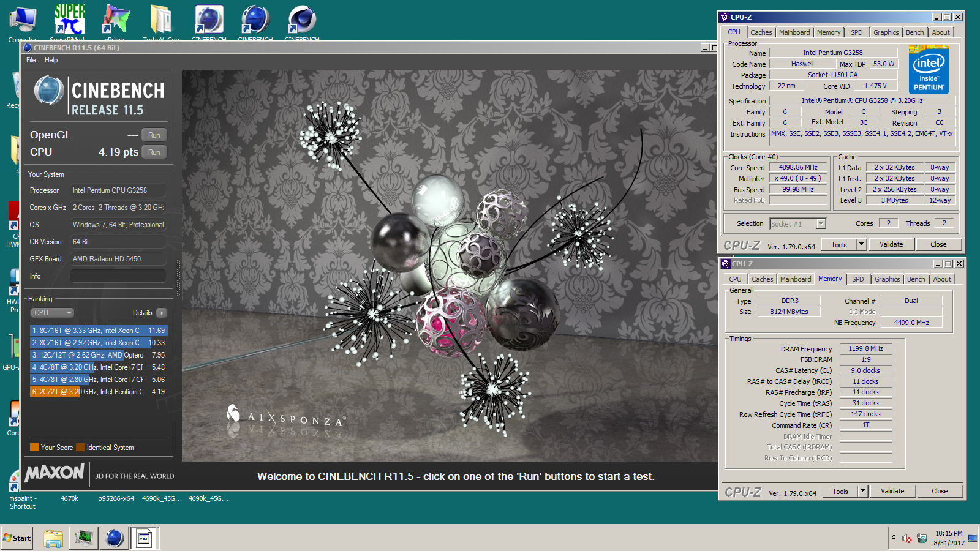Click the network tray icon
This screenshot has height=551, width=980.
[x=922, y=539]
